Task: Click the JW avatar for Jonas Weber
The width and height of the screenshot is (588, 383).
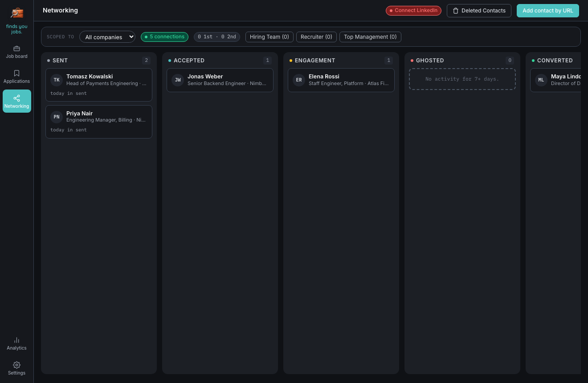Action: (x=178, y=80)
